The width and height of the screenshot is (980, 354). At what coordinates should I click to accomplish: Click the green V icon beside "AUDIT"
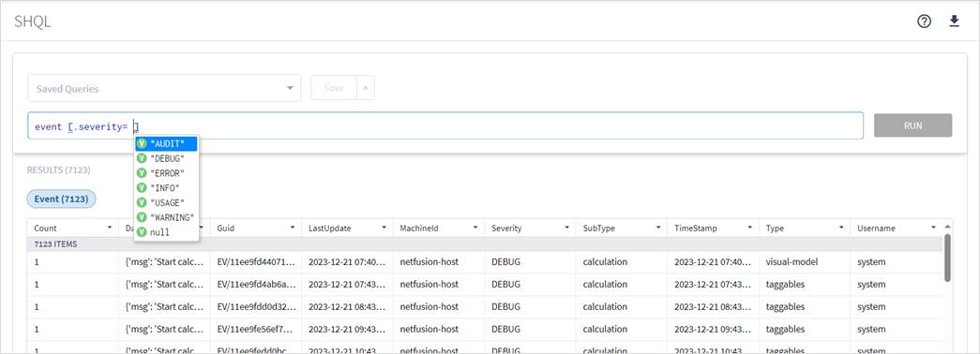point(142,144)
